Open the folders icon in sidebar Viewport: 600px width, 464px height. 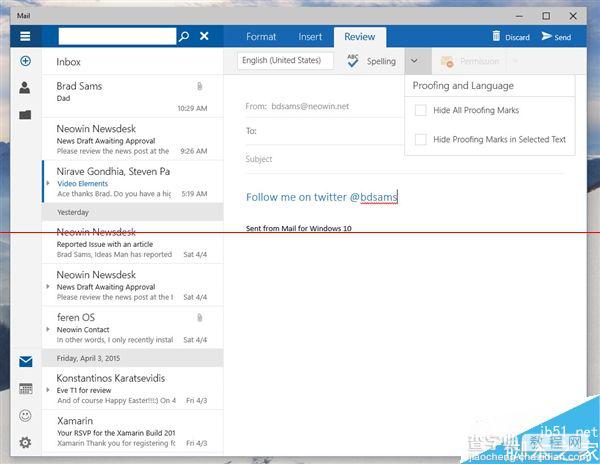coord(25,114)
